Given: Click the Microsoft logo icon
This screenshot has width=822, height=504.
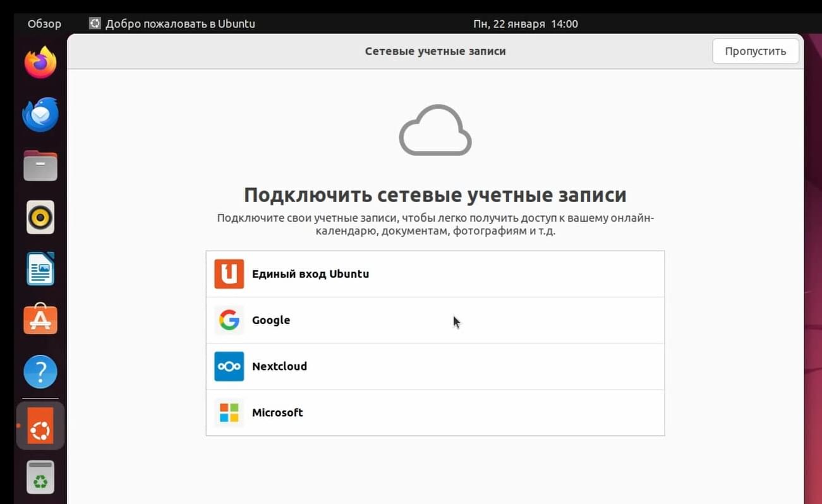Looking at the screenshot, I should (229, 412).
